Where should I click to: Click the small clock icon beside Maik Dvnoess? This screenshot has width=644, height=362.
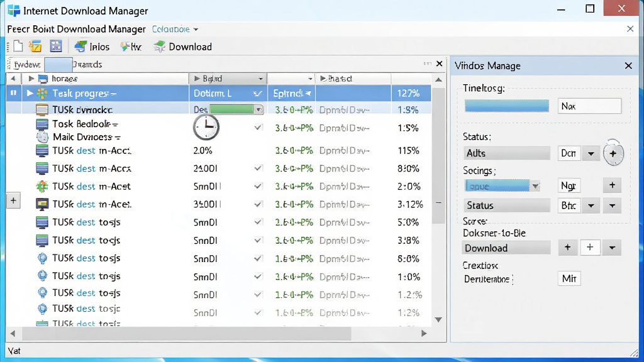click(x=42, y=137)
